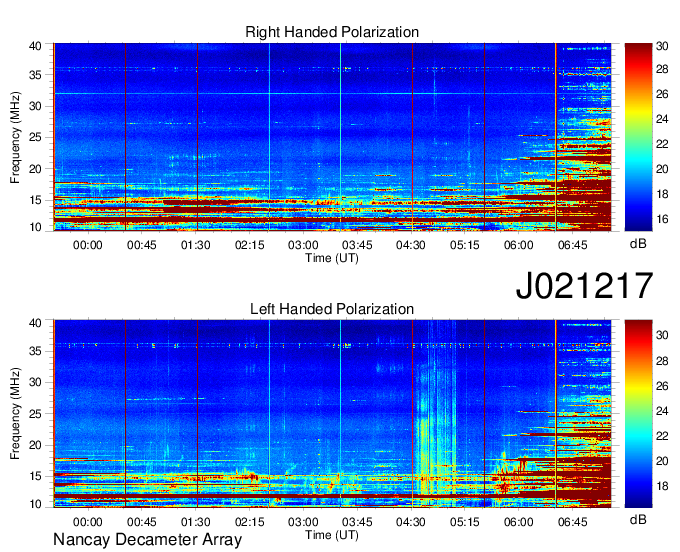
Task: Click the "04:30" time tick on the left-handed plot
Action: tap(411, 522)
